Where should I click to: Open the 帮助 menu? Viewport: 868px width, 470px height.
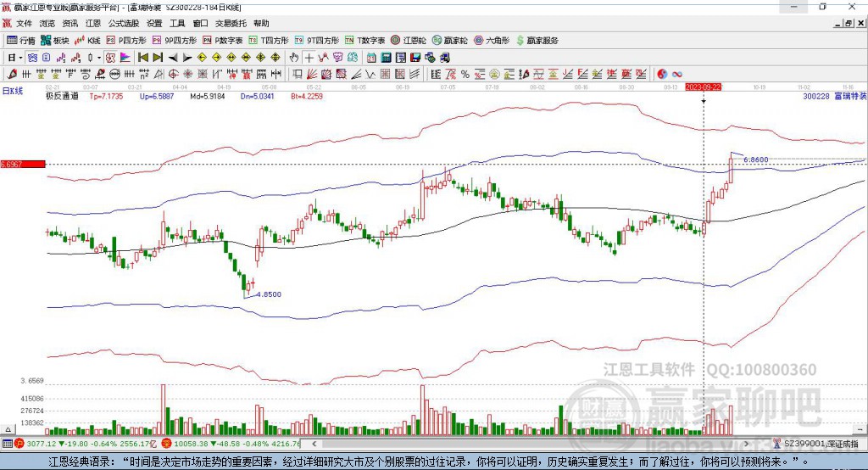click(x=261, y=23)
